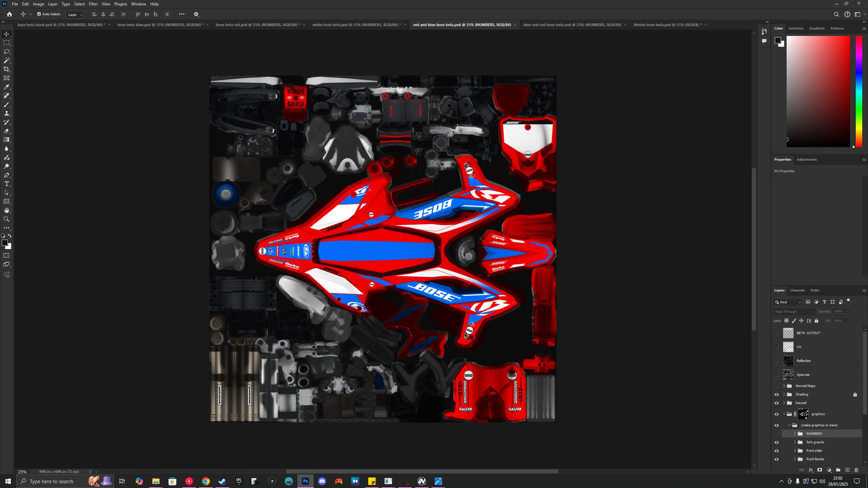Open Discord from the taskbar
The height and width of the screenshot is (488, 868).
pos(322,481)
